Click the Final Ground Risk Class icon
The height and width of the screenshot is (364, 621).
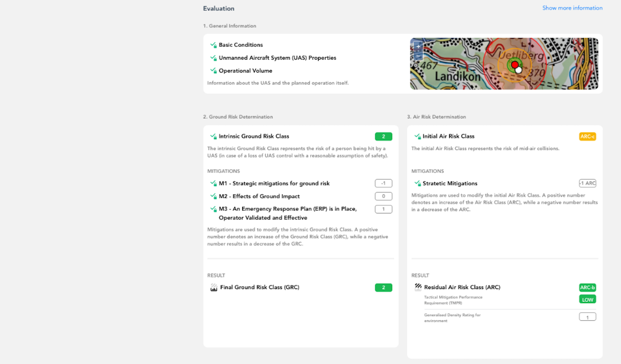214,288
